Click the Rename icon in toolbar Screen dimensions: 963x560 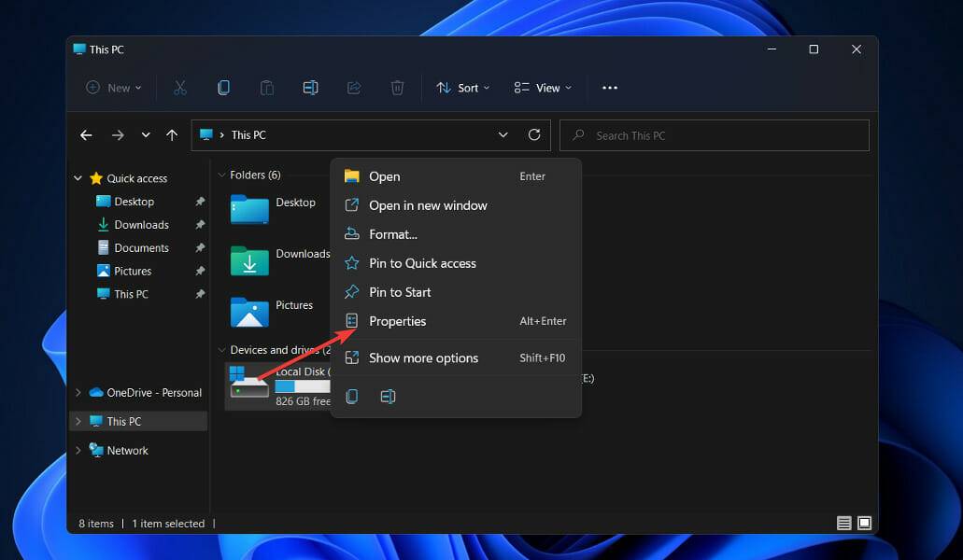(x=310, y=88)
